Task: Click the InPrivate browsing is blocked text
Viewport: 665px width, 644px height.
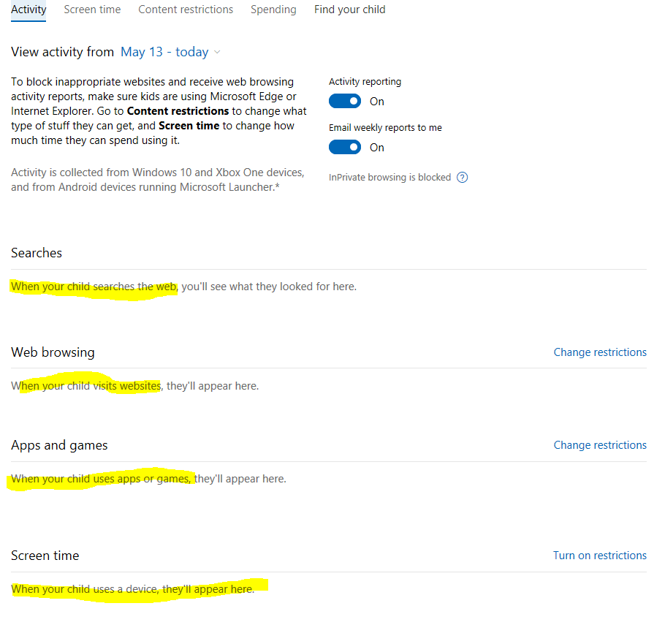Action: [389, 178]
